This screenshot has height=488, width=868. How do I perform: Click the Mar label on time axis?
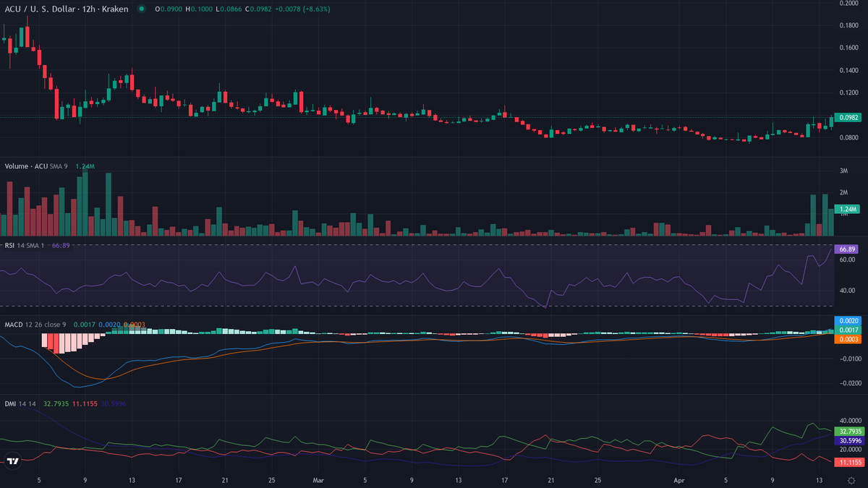tap(318, 479)
